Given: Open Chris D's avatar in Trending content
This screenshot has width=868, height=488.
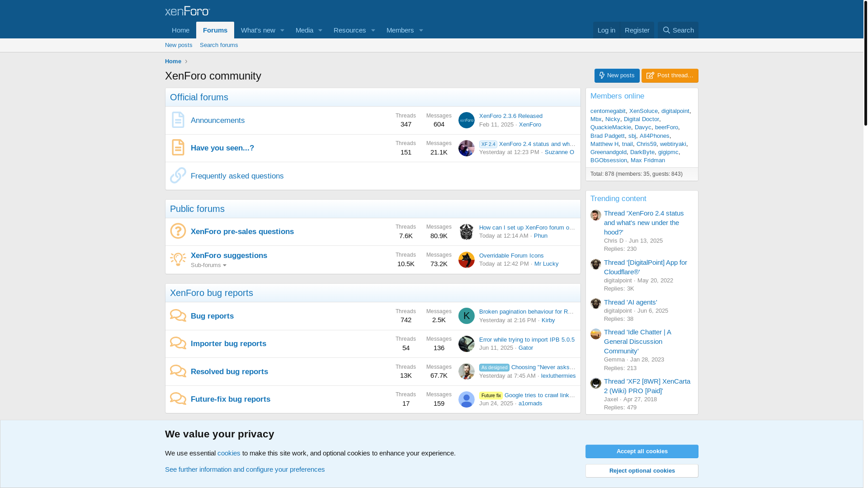Looking at the screenshot, I should pos(596,215).
